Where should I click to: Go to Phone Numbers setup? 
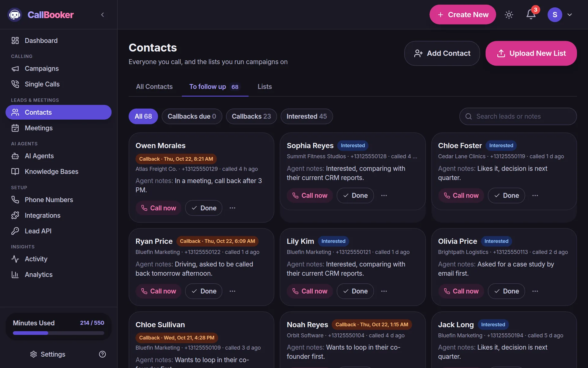[x=58, y=200]
